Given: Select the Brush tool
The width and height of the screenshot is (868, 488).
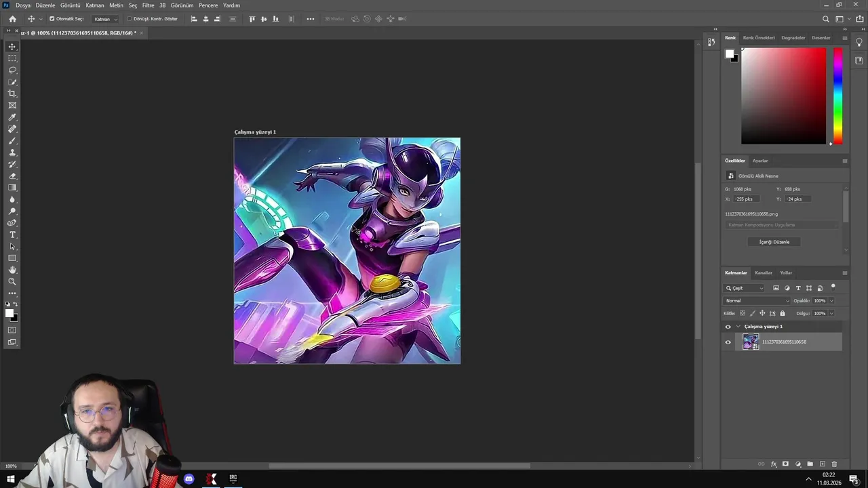Looking at the screenshot, I should click(12, 140).
